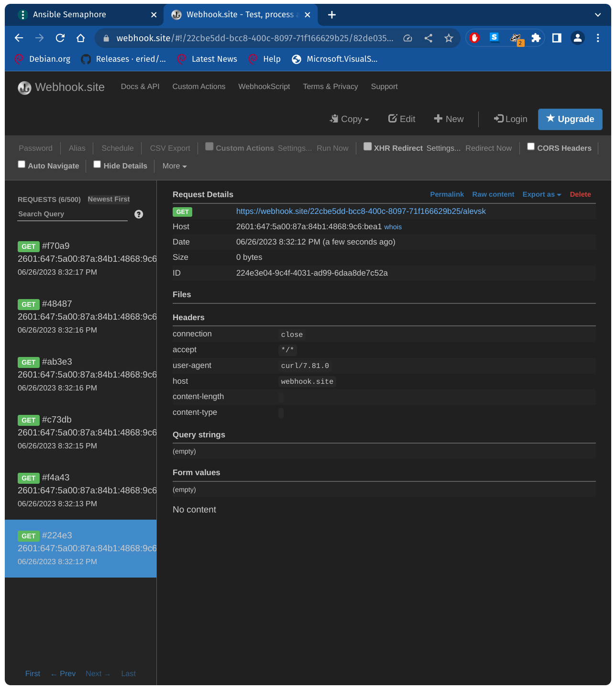The width and height of the screenshot is (616, 690).
Task: Click the Search Query input field
Action: [72, 214]
